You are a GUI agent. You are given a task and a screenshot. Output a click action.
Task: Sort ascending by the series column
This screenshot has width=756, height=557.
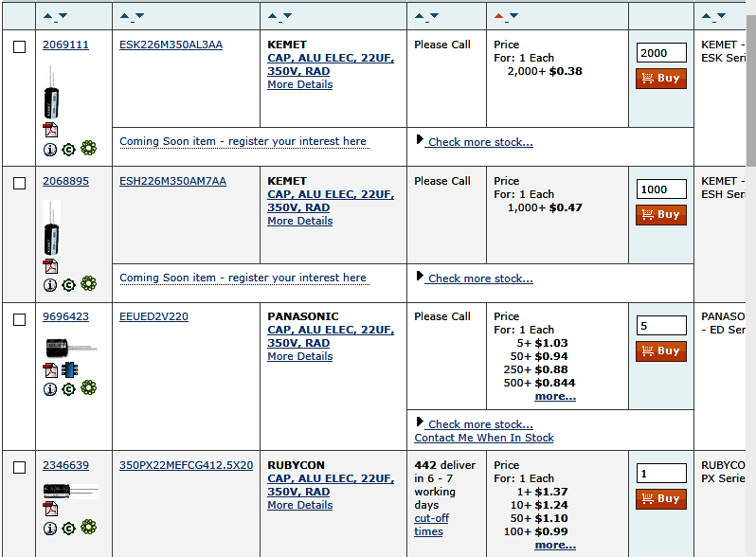coord(707,16)
